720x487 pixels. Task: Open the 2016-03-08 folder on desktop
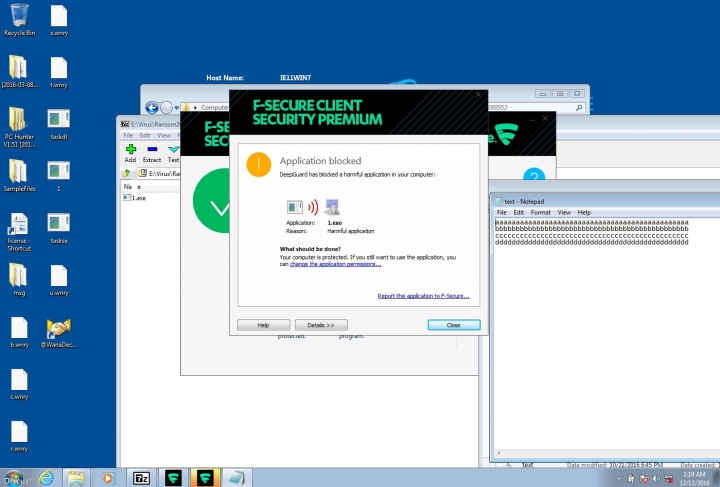click(x=19, y=72)
